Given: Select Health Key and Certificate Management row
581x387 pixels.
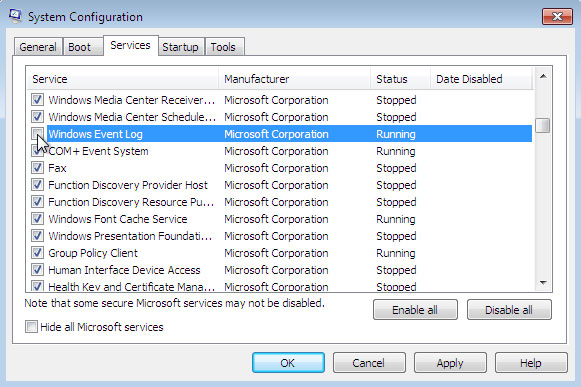Looking at the screenshot, I should tap(280, 286).
